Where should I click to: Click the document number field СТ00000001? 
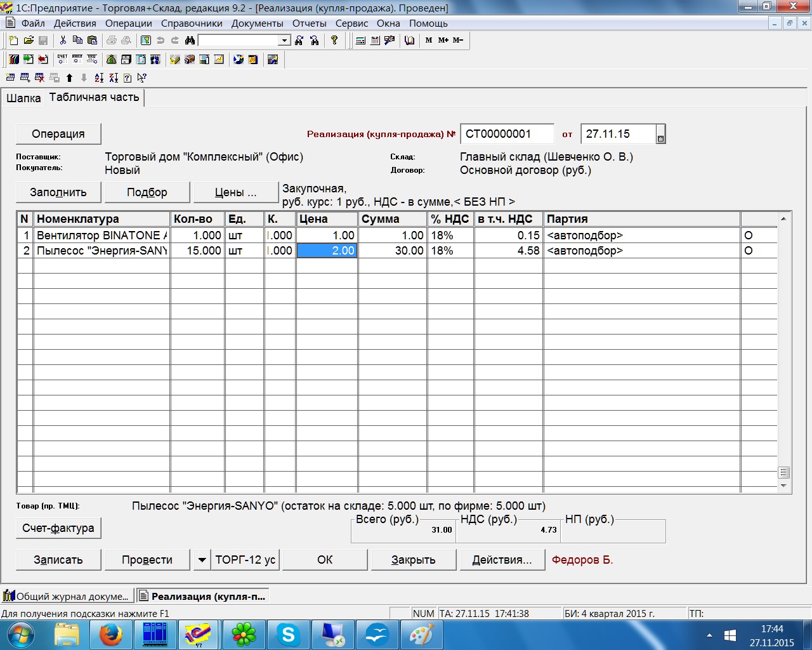[x=506, y=134]
